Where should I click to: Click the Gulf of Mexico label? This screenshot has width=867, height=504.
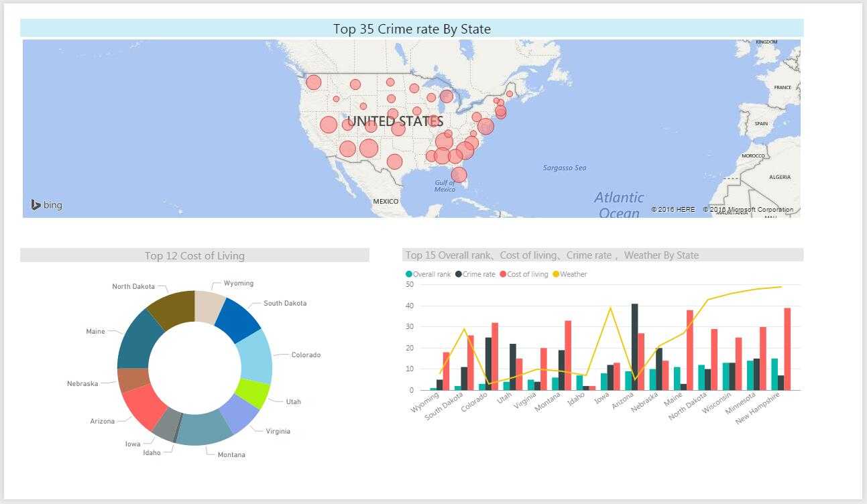pos(445,186)
